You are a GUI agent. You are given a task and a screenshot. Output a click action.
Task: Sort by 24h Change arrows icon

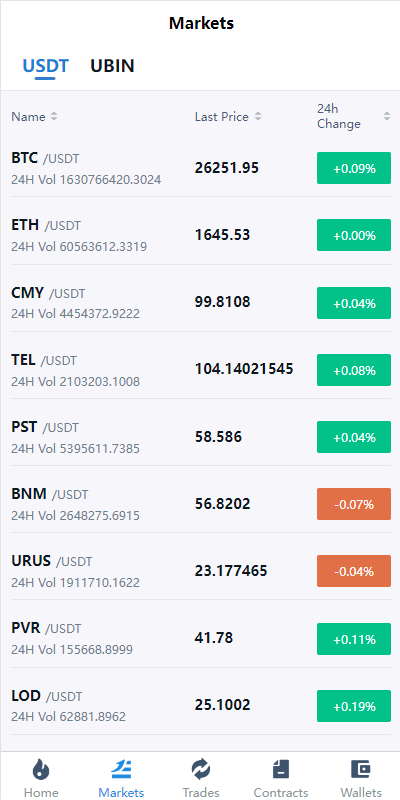387,117
